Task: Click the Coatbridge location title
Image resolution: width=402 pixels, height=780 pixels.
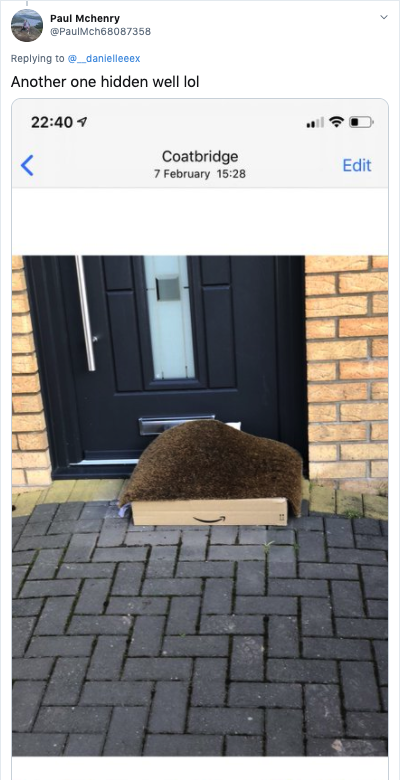Action: tap(200, 156)
